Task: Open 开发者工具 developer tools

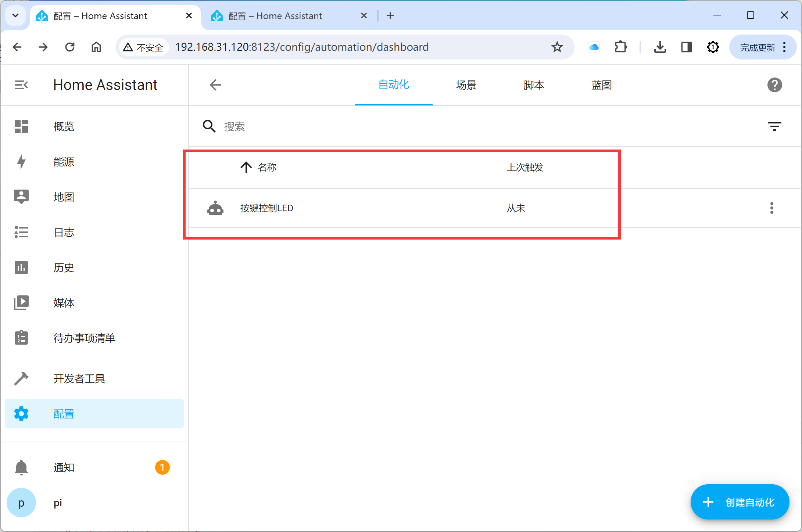Action: [x=94, y=378]
